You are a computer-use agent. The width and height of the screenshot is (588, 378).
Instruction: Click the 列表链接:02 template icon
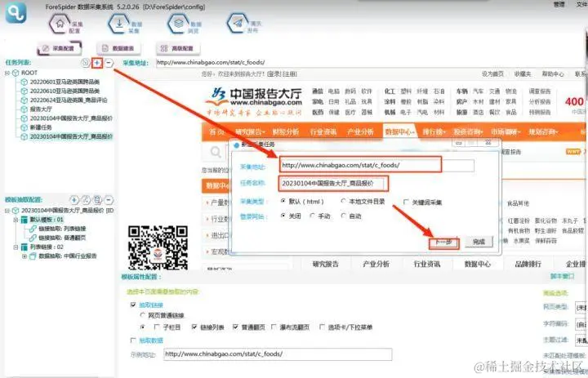tap(24, 247)
